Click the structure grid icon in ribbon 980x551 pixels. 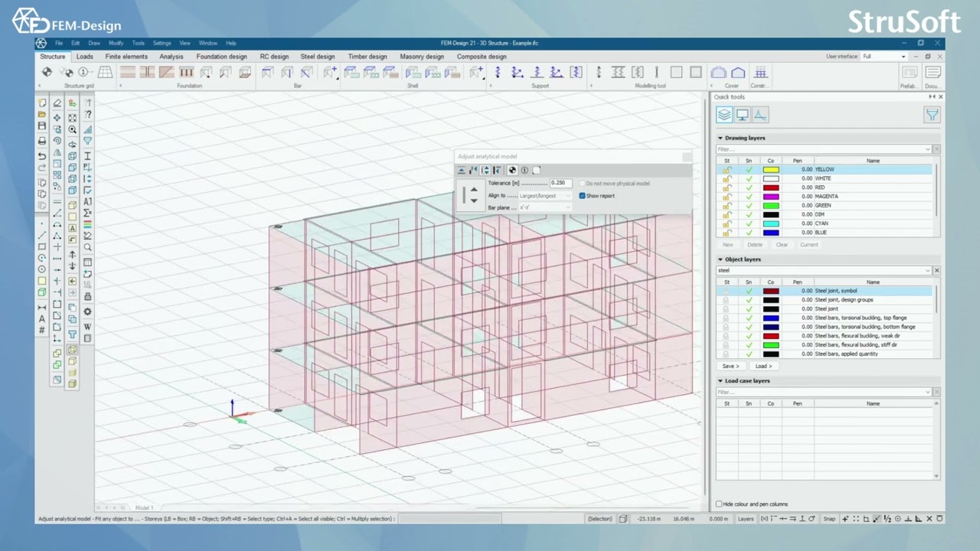pyautogui.click(x=105, y=73)
